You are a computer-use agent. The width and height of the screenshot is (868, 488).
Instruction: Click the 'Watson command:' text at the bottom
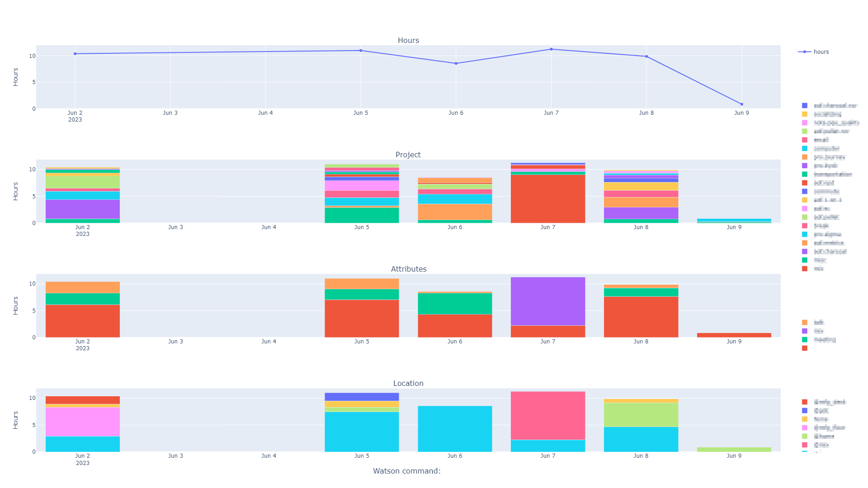pyautogui.click(x=406, y=471)
